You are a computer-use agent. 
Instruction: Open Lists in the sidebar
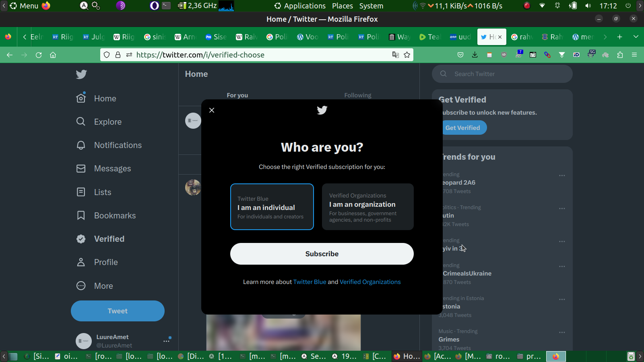click(x=94, y=192)
